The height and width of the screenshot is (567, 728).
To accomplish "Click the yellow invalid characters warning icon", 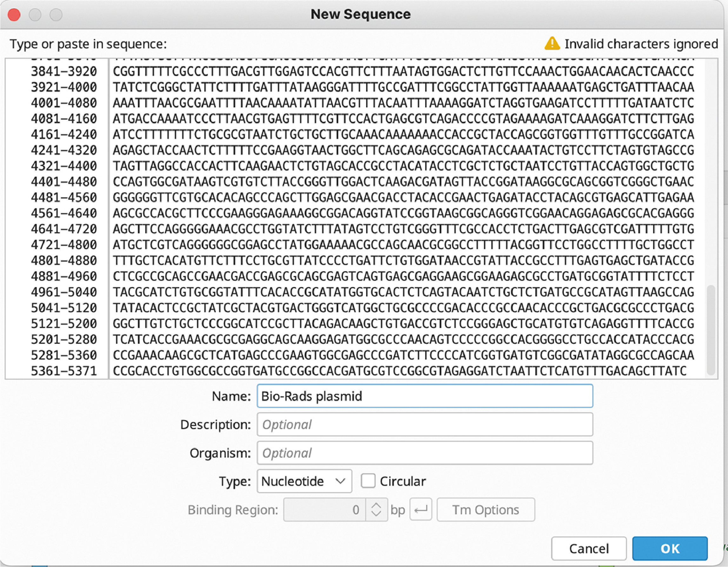I will [x=552, y=44].
